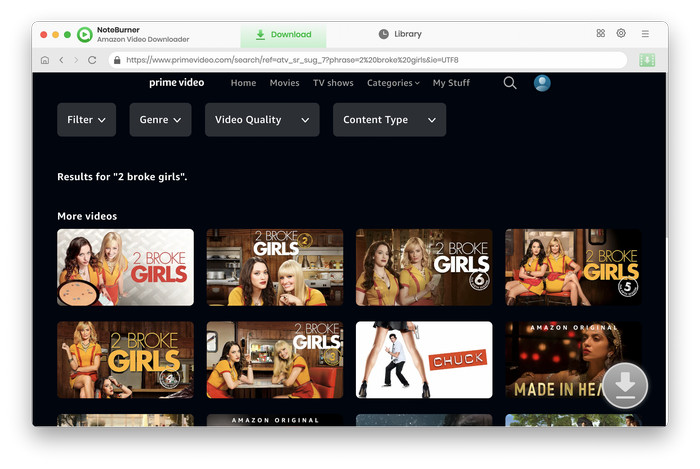Click the 'Results for "2 broke girls"' text
Image resolution: width=700 pixels, height=469 pixels.
[122, 177]
